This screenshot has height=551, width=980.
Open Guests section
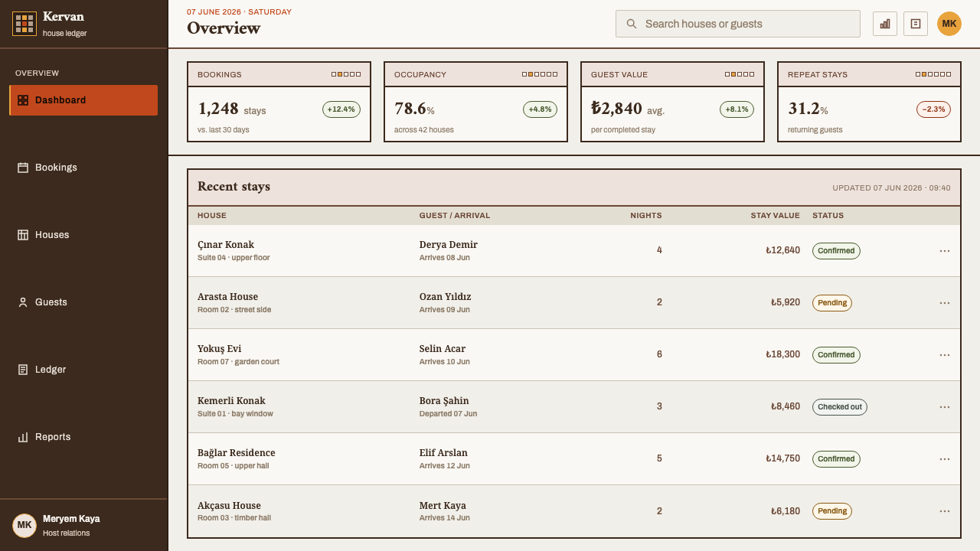[x=83, y=302]
